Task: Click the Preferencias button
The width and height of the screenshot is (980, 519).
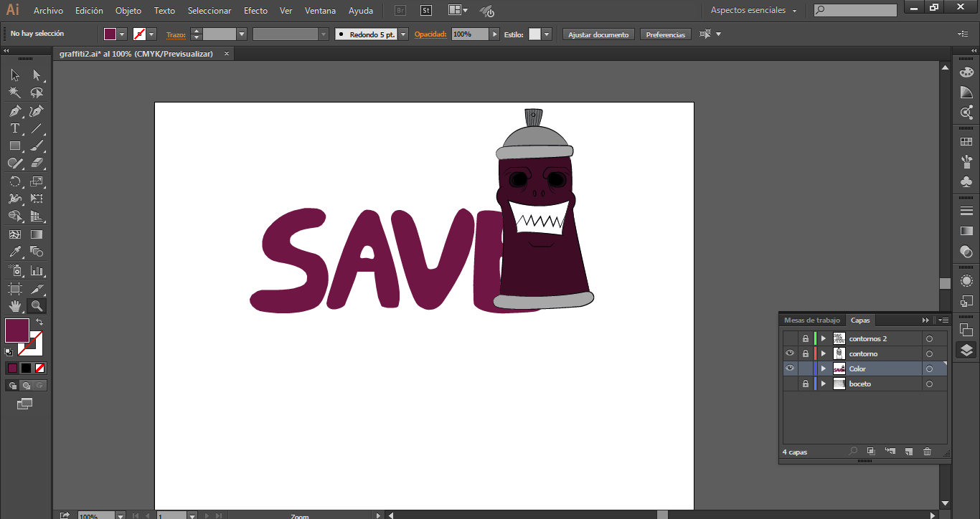Action: point(665,34)
